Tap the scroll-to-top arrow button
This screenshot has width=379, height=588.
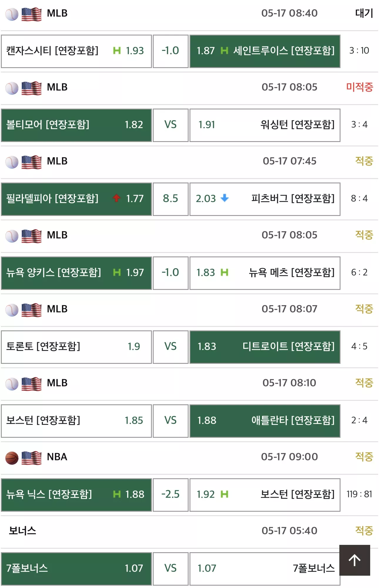[x=355, y=560]
